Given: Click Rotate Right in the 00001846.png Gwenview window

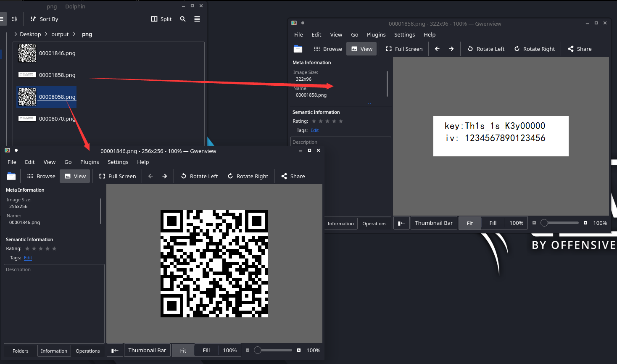Looking at the screenshot, I should 248,176.
